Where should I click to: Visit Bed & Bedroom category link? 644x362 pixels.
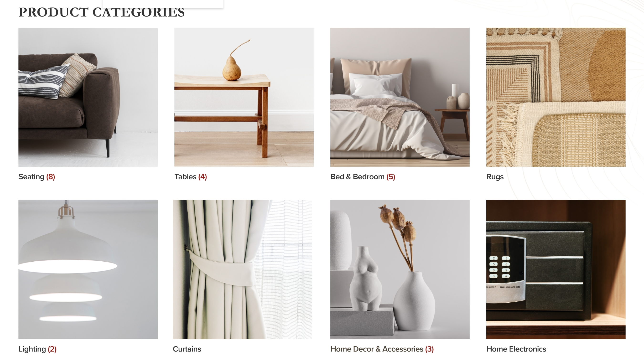[363, 177]
